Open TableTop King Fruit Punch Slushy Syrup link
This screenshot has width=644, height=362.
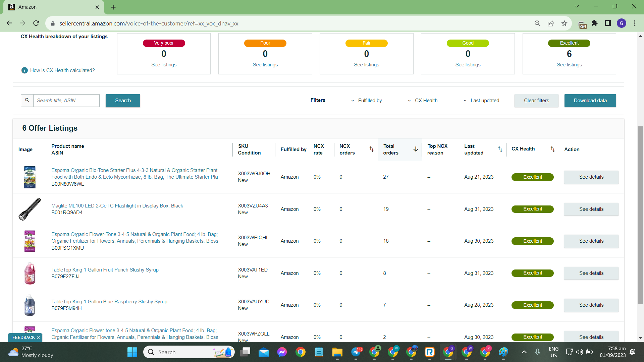(x=105, y=270)
